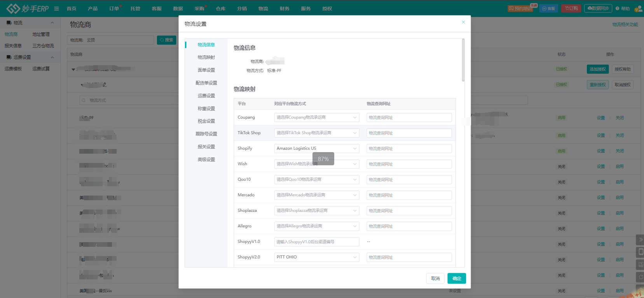This screenshot has width=644, height=298.
Task: Open 产品 menu in top navigation
Action: (x=92, y=9)
